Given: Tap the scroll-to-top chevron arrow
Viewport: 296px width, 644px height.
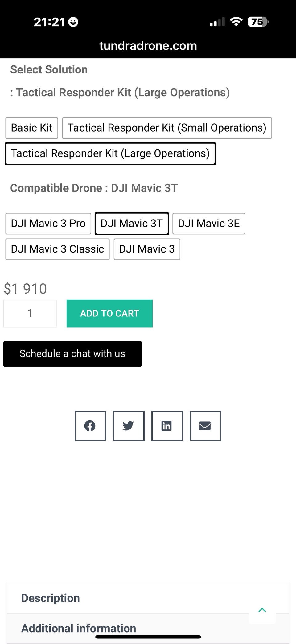Looking at the screenshot, I should pyautogui.click(x=262, y=610).
